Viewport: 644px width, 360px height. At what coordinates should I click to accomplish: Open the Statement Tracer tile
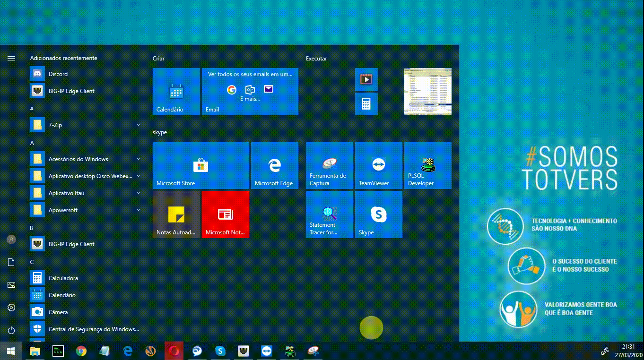click(x=330, y=214)
